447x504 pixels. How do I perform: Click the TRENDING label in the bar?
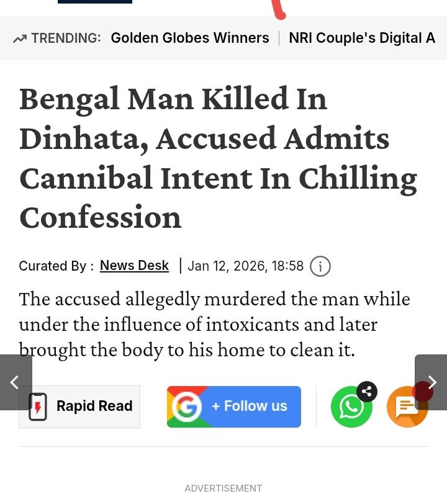click(x=66, y=38)
